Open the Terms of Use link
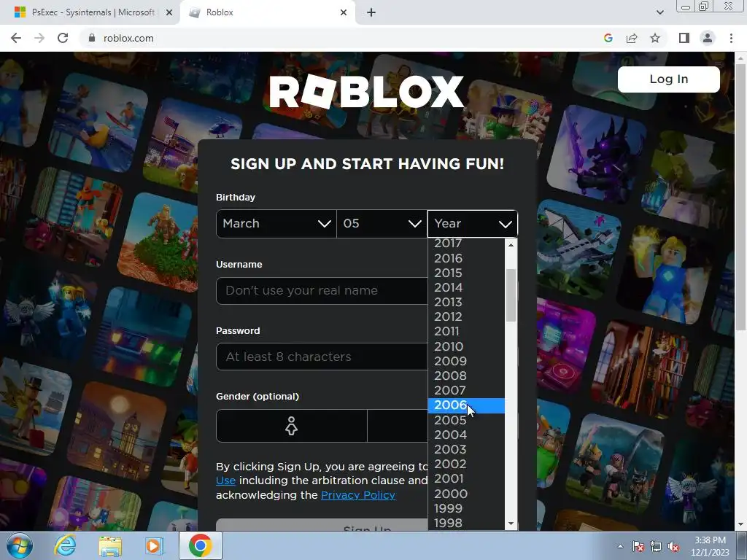This screenshot has height=560, width=747. tap(226, 481)
